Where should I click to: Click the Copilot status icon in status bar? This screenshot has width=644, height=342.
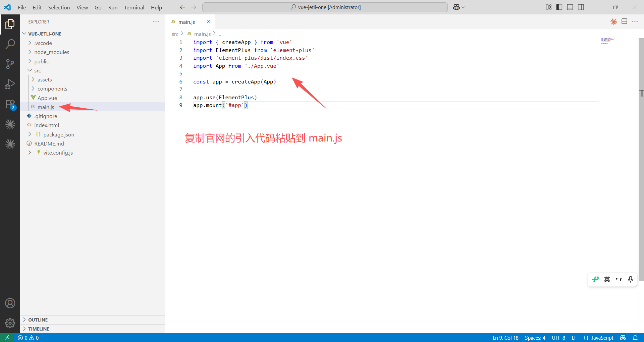[x=623, y=338]
